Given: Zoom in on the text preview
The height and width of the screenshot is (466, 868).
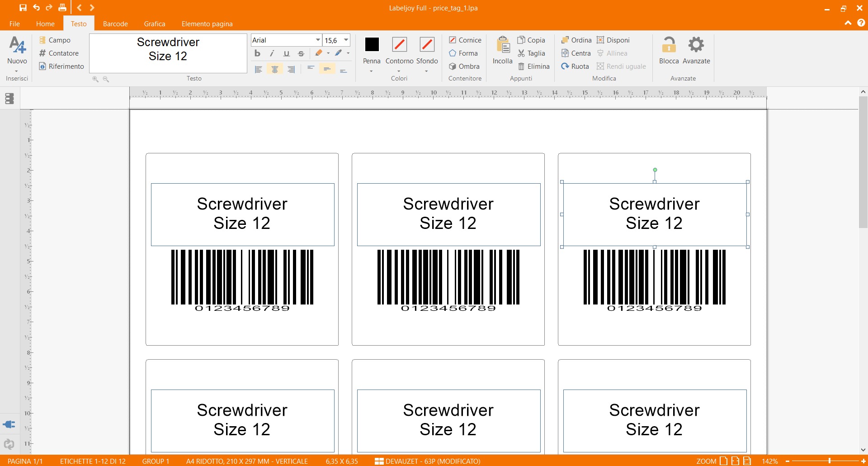Looking at the screenshot, I should (95, 79).
